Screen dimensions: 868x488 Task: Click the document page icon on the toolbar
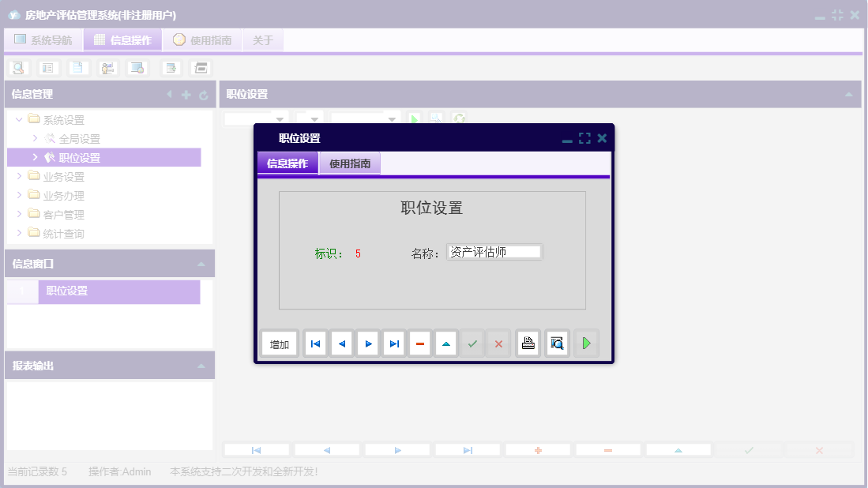(77, 67)
